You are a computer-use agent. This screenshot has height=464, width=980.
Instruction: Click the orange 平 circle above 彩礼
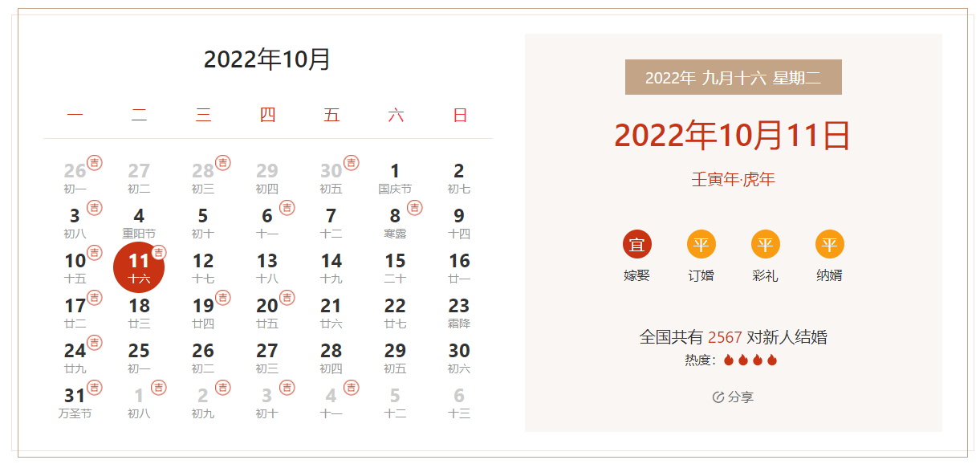pos(766,245)
